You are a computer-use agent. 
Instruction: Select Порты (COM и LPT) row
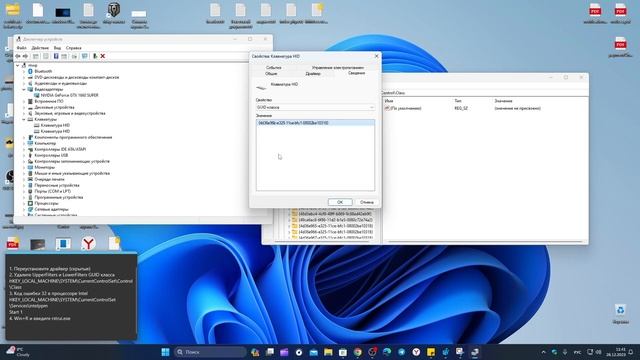click(52, 191)
